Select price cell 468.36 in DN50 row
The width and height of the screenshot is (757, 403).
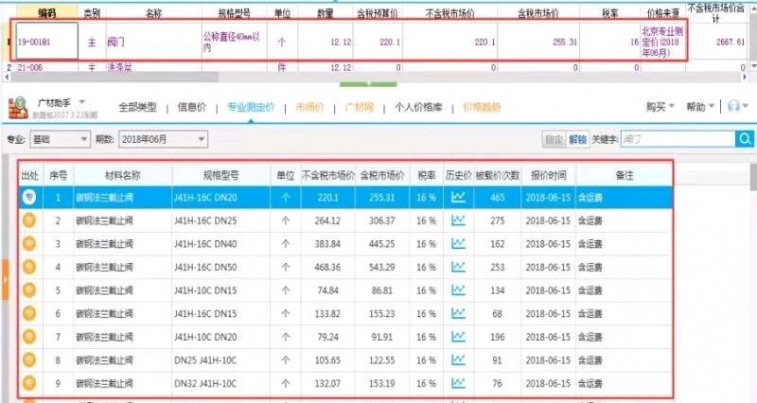coord(328,267)
